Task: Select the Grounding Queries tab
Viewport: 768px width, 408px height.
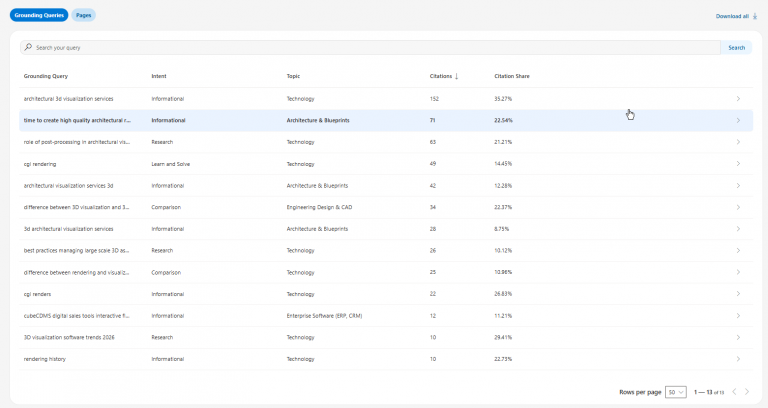Action: pyautogui.click(x=39, y=15)
